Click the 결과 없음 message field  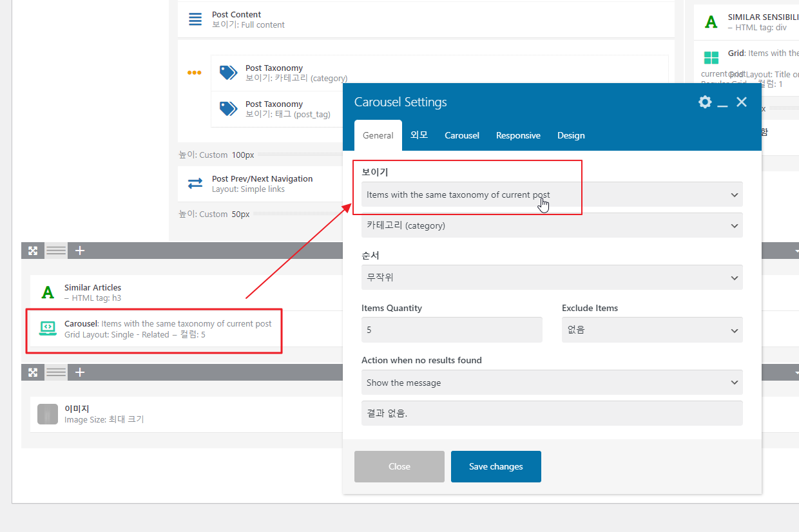coord(552,413)
